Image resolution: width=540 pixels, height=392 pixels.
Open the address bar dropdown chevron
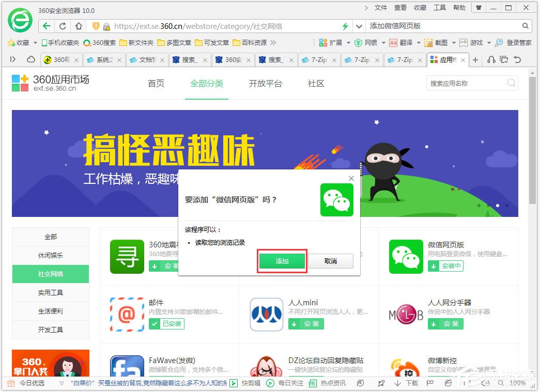click(x=359, y=26)
